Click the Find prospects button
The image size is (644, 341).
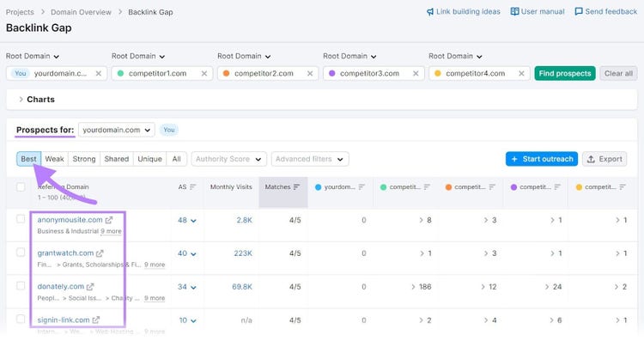point(565,74)
